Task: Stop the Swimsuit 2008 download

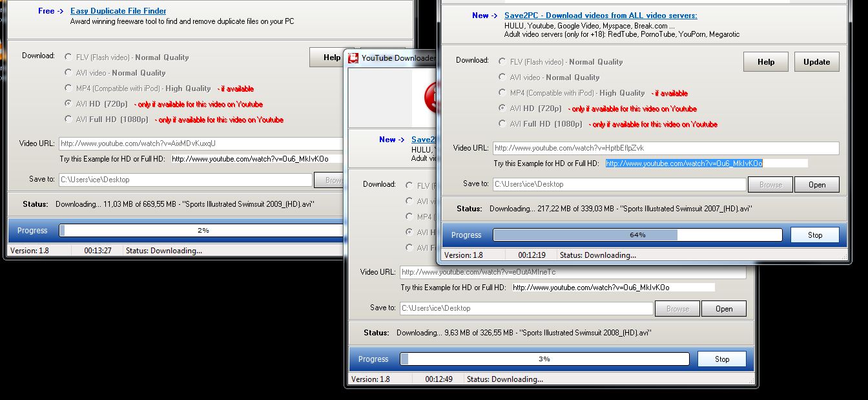Action: click(722, 359)
